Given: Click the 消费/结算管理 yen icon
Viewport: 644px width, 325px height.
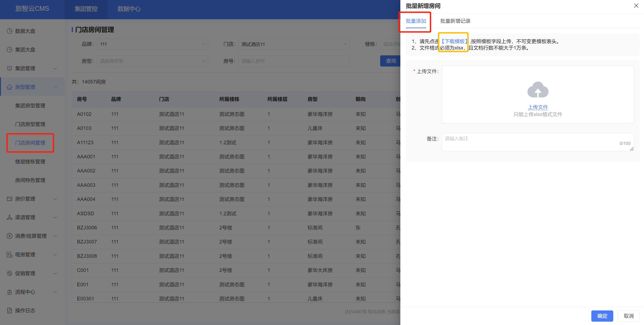Looking at the screenshot, I should (x=9, y=236).
